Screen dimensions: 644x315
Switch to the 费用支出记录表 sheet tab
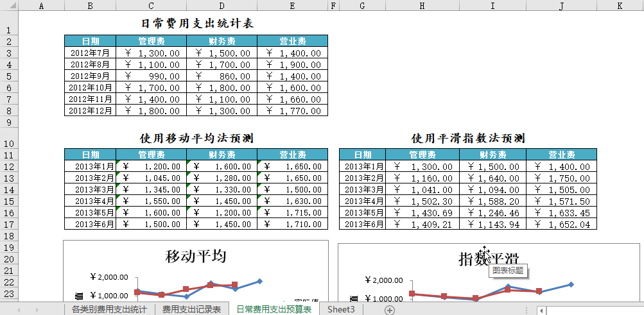pos(191,310)
